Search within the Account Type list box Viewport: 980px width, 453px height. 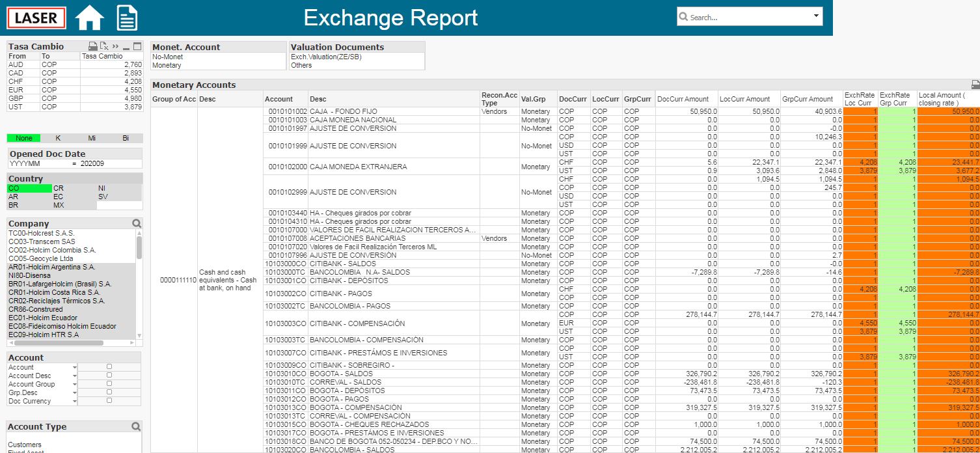point(136,426)
